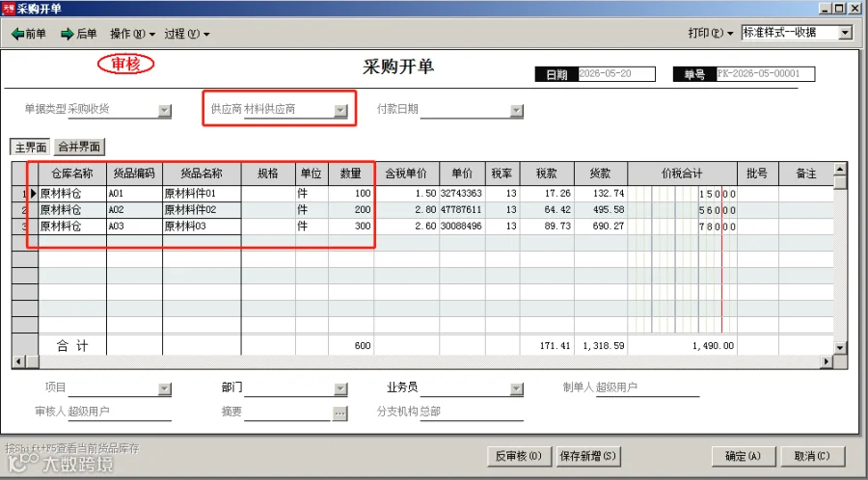The width and height of the screenshot is (868, 480).
Task: Open the 摘要 ellipsis browse button
Action: coord(339,413)
